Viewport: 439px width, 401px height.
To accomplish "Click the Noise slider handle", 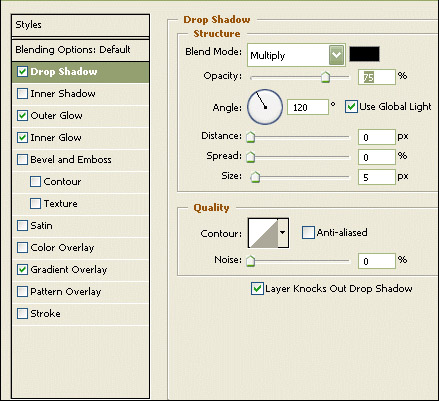I will (250, 261).
